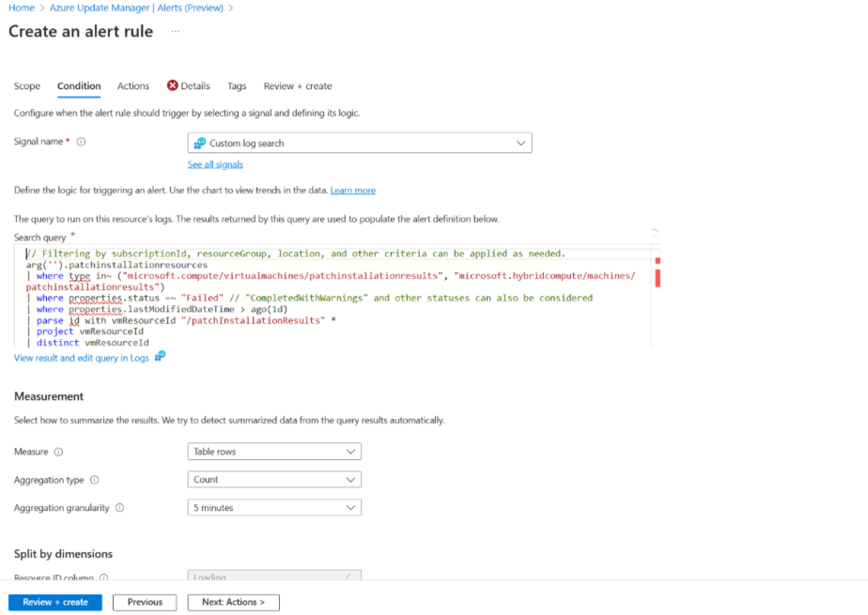Open the ellipsis menu next to Create an alert rule
This screenshot has width=868, height=615.
pos(174,31)
